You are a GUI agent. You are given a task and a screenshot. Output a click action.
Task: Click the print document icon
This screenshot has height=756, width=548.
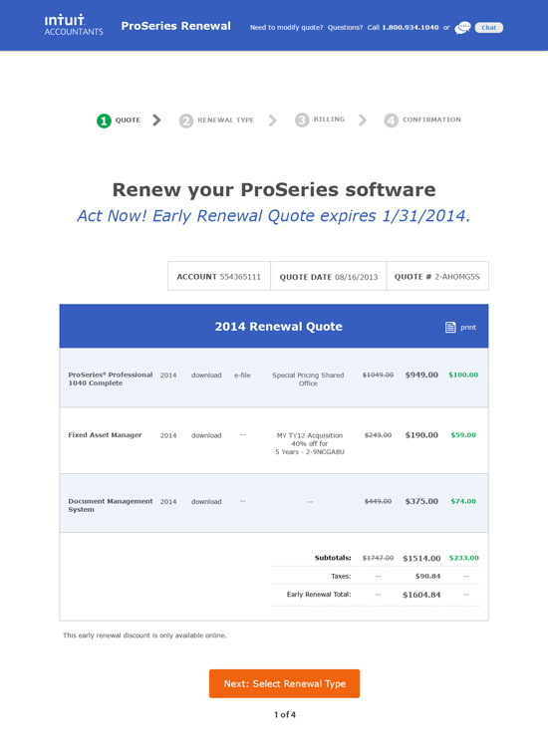point(450,328)
